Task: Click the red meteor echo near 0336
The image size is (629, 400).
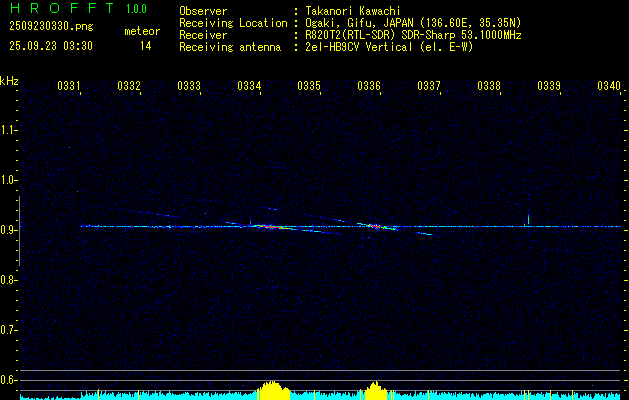Action: pos(375,226)
